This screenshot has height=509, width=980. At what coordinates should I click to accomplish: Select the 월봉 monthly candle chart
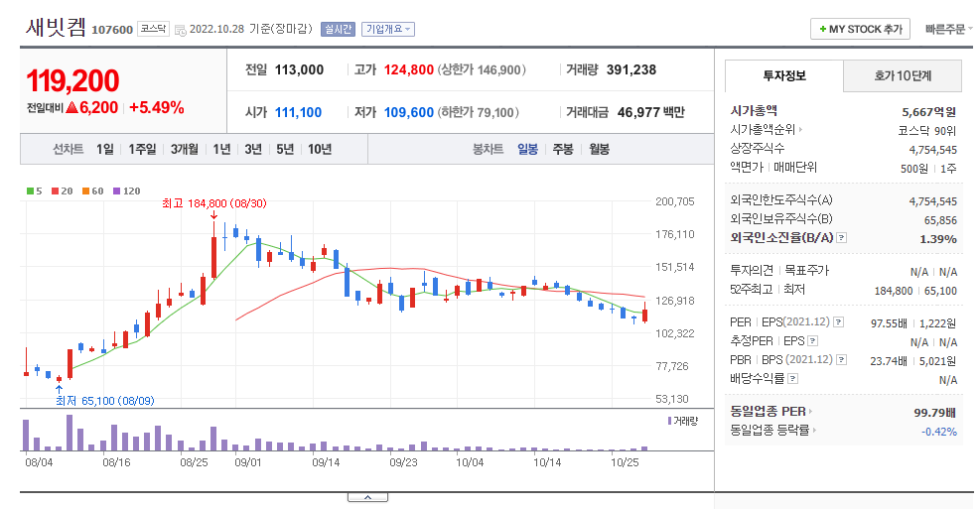click(x=599, y=149)
